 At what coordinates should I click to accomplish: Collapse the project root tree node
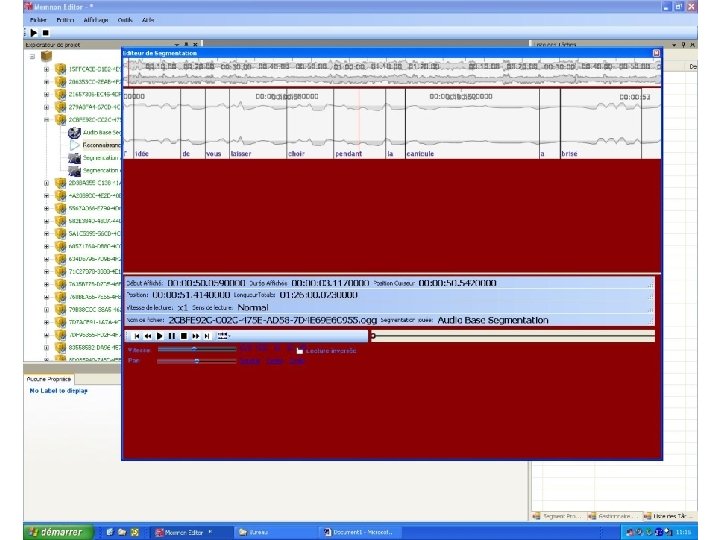click(32, 56)
